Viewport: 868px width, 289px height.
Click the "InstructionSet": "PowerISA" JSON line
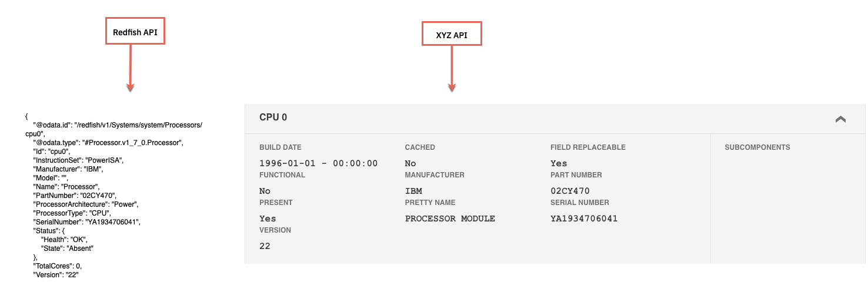point(78,160)
